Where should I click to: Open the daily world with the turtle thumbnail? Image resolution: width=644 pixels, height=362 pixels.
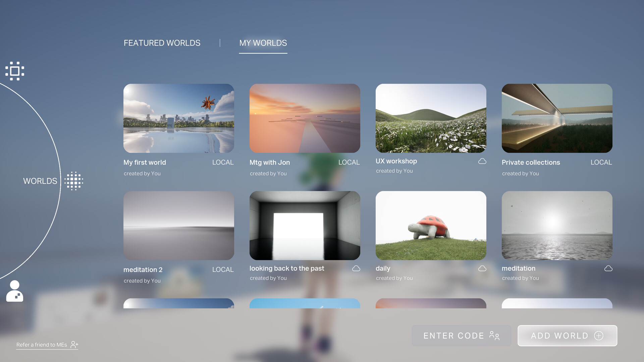pyautogui.click(x=431, y=226)
